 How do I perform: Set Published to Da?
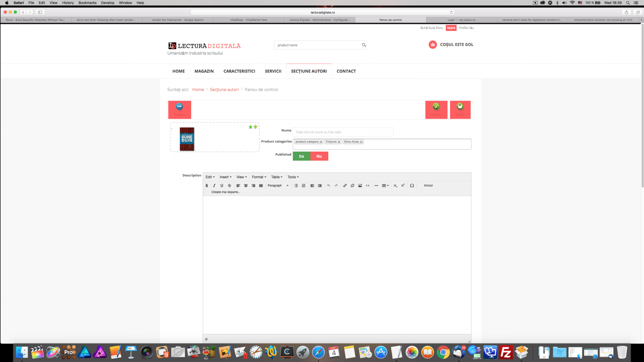301,156
